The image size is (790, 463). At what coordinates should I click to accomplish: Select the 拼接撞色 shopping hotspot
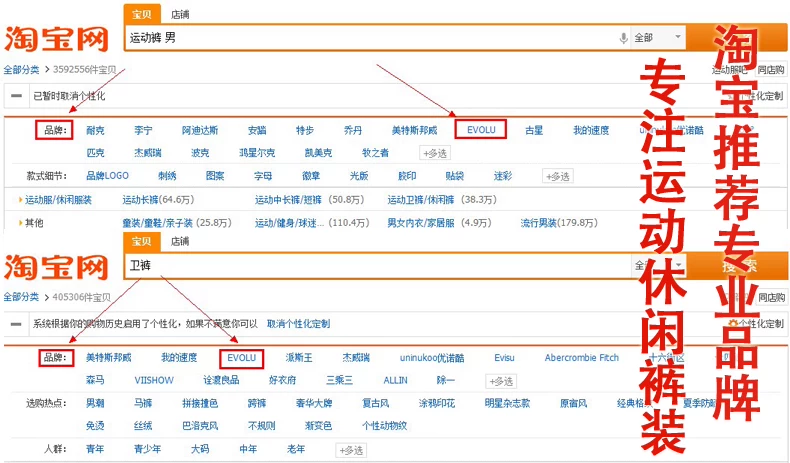(x=200, y=404)
